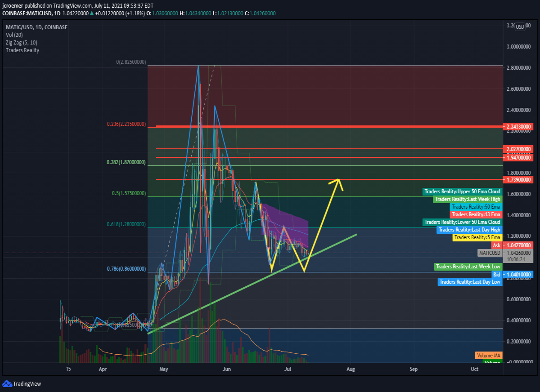Click the Traders Reality:Last Day Low label

pyautogui.click(x=470, y=282)
